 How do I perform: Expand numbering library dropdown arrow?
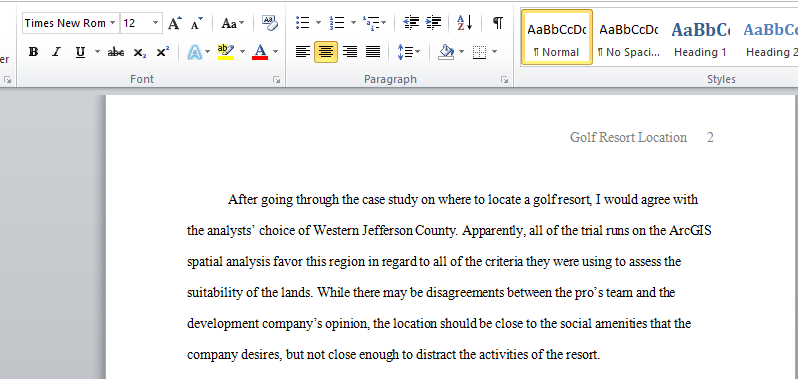click(353, 23)
